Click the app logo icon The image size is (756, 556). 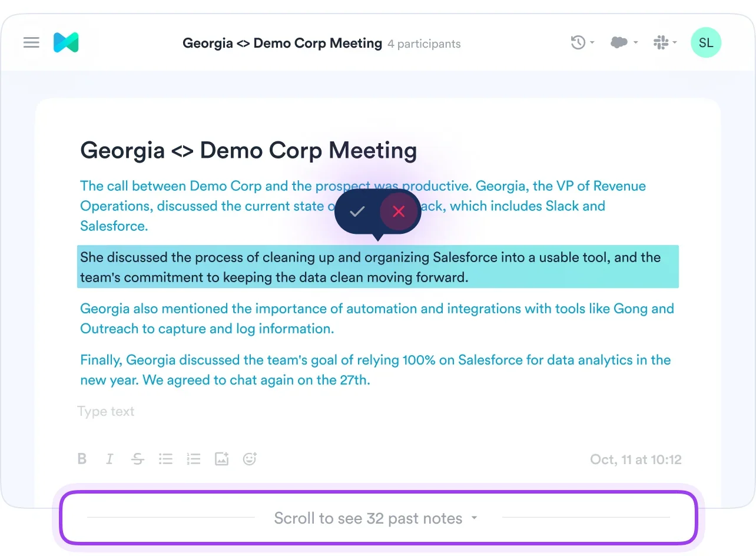(66, 43)
